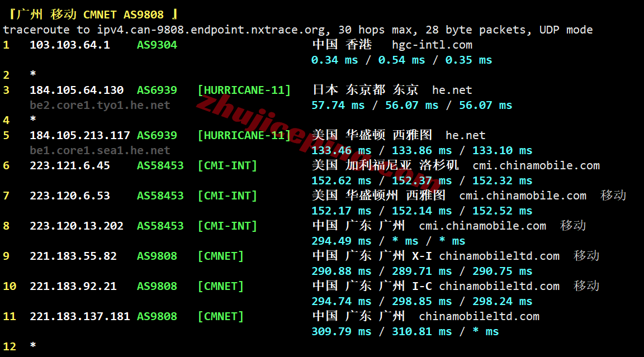Click IP address 221.183.137.181
Image resolution: width=644 pixels, height=357 pixels.
pos(80,316)
